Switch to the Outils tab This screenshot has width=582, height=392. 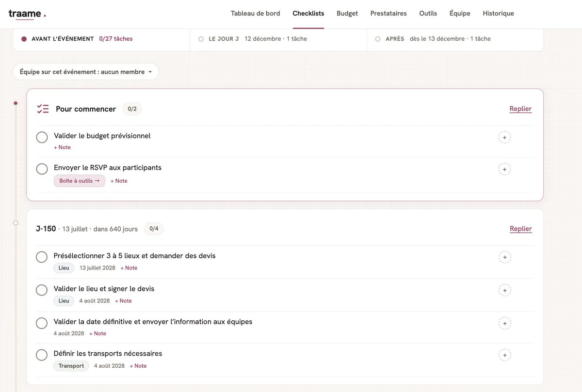click(428, 14)
